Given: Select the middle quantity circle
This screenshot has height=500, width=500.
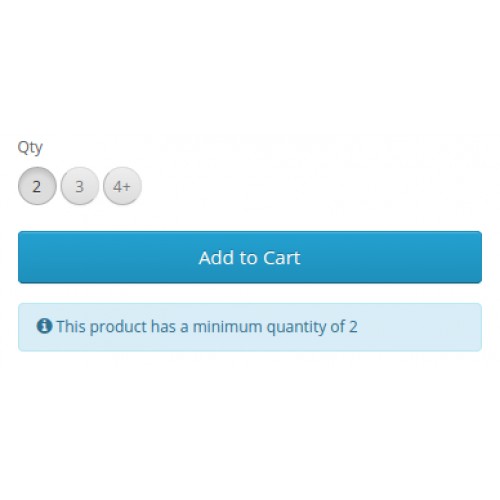Looking at the screenshot, I should 80,186.
